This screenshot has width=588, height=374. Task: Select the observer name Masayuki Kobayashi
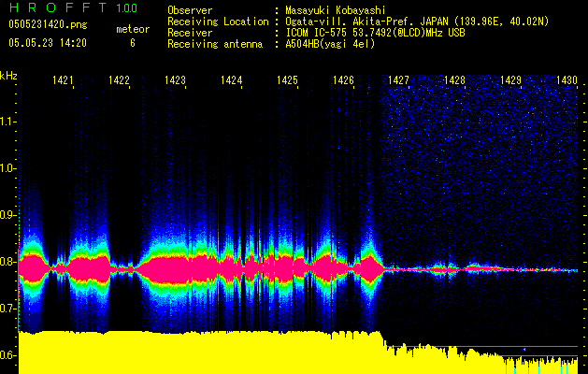(336, 10)
